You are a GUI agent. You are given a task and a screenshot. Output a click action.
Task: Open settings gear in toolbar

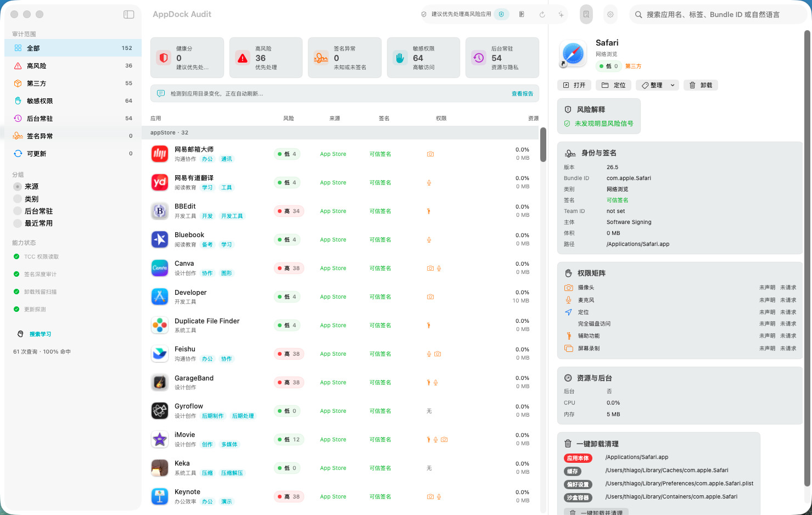(x=611, y=14)
